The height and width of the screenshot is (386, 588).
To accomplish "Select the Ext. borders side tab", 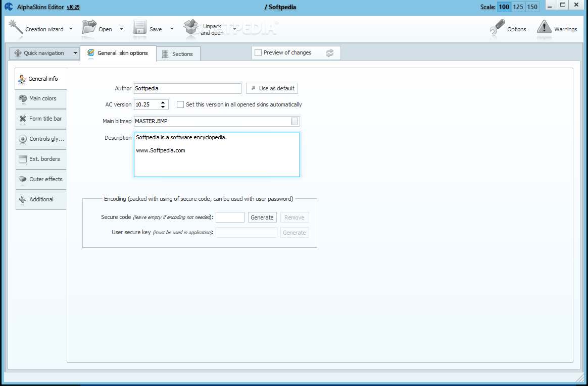I will pyautogui.click(x=41, y=159).
